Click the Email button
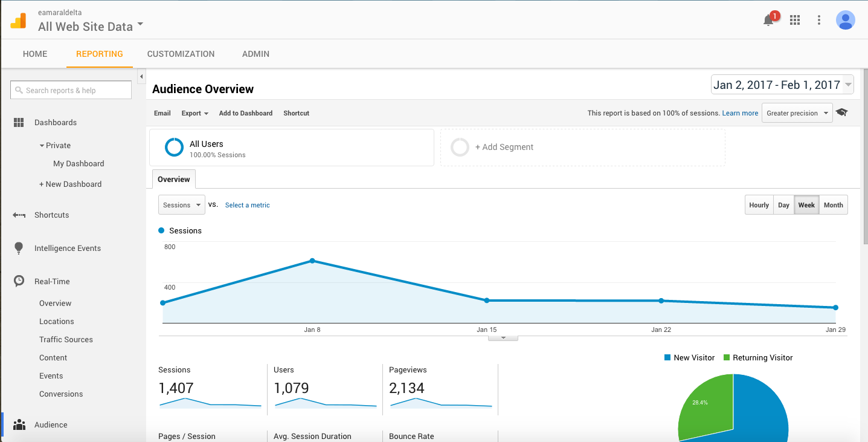 (162, 113)
